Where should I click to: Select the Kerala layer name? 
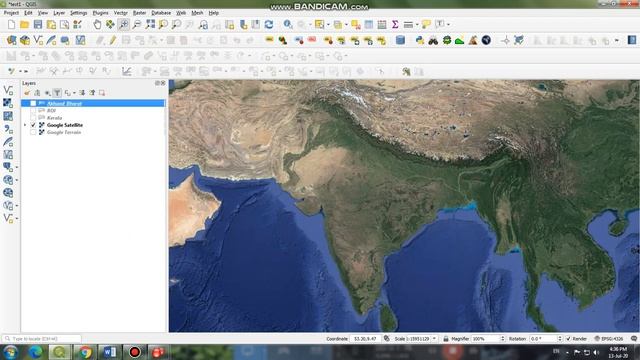pyautogui.click(x=54, y=118)
